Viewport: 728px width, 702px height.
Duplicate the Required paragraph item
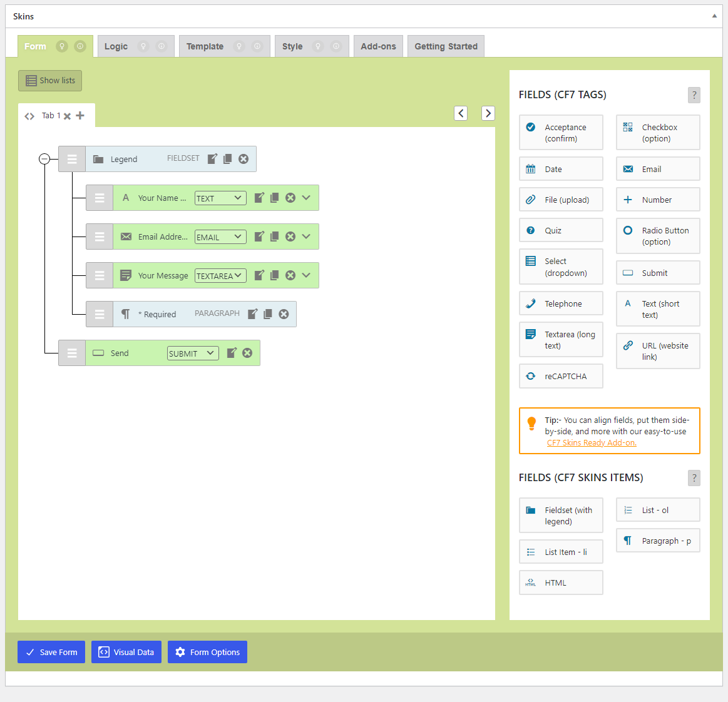[268, 314]
